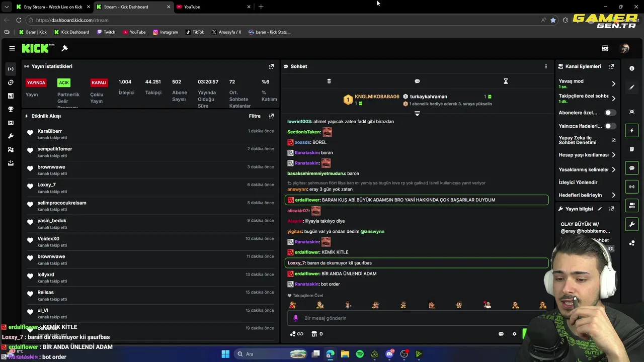
Task: Reload the page with refresh button
Action: 19,20
